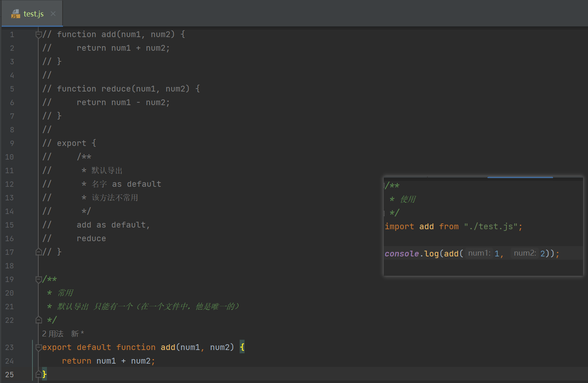
Task: Collapse the comment block starting at line 1
Action: [x=39, y=35]
